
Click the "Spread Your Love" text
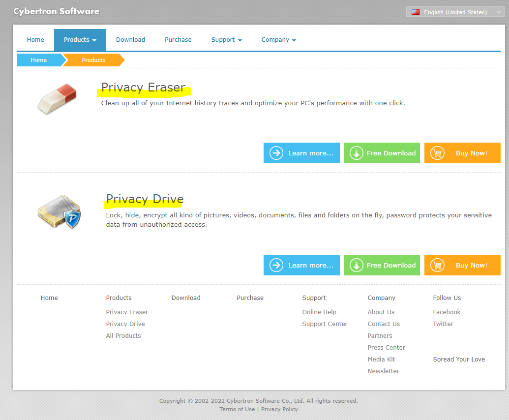point(459,359)
